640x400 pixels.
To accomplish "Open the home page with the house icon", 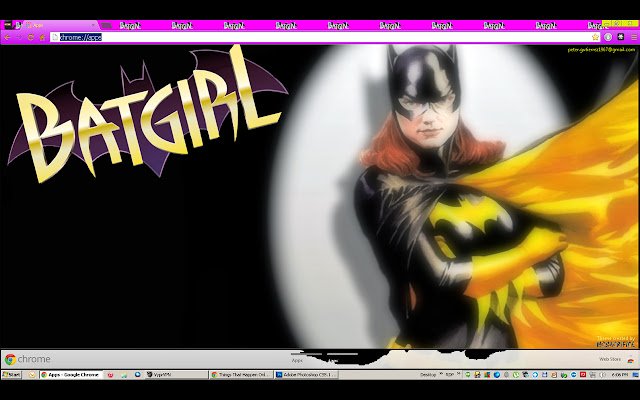I will [x=42, y=37].
